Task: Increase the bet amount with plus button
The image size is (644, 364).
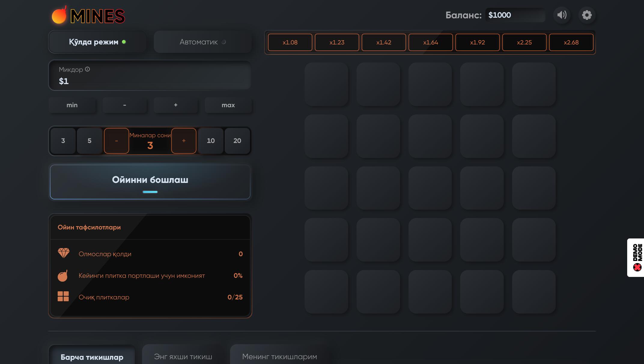Action: pyautogui.click(x=176, y=105)
